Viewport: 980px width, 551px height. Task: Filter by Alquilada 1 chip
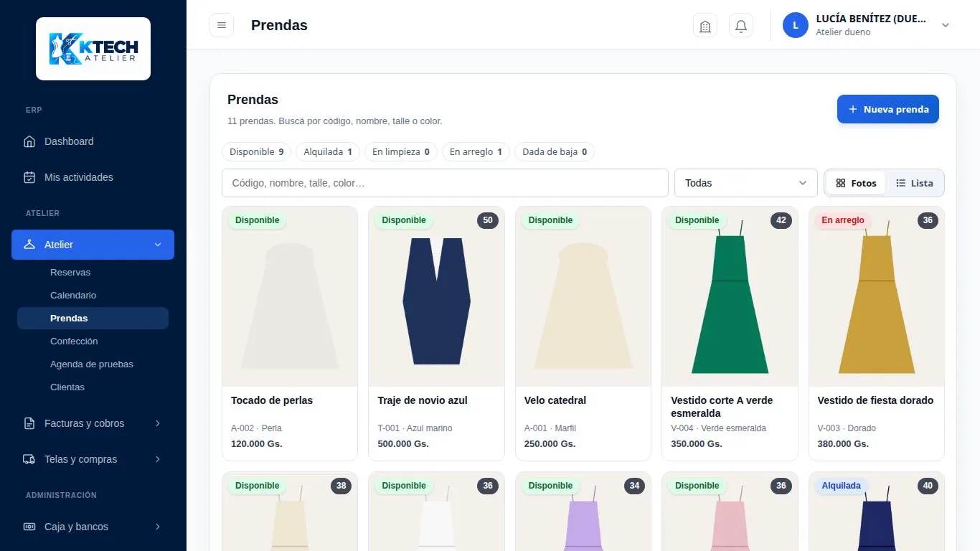pyautogui.click(x=328, y=152)
